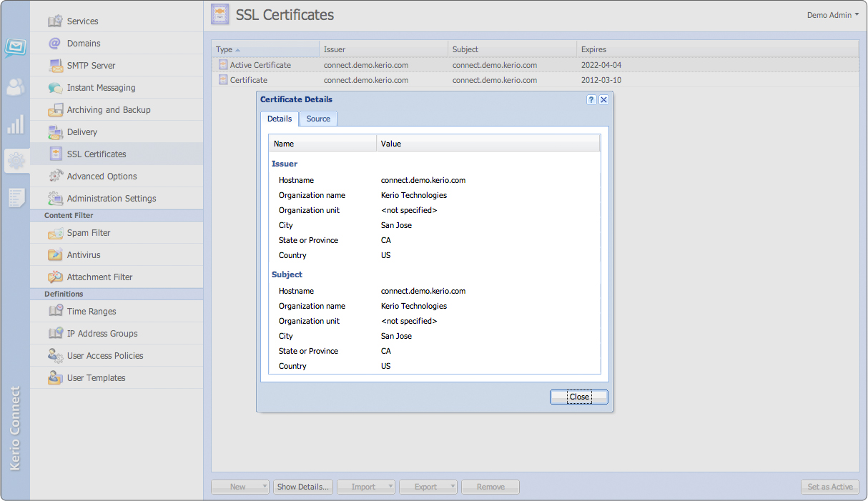Click the Remove button

[490, 487]
